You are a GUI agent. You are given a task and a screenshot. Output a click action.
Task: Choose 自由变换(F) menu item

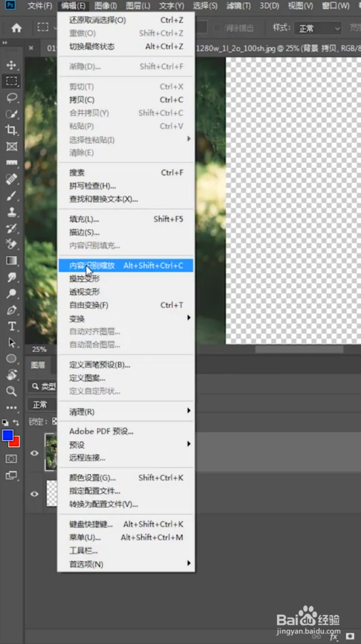tap(126, 305)
